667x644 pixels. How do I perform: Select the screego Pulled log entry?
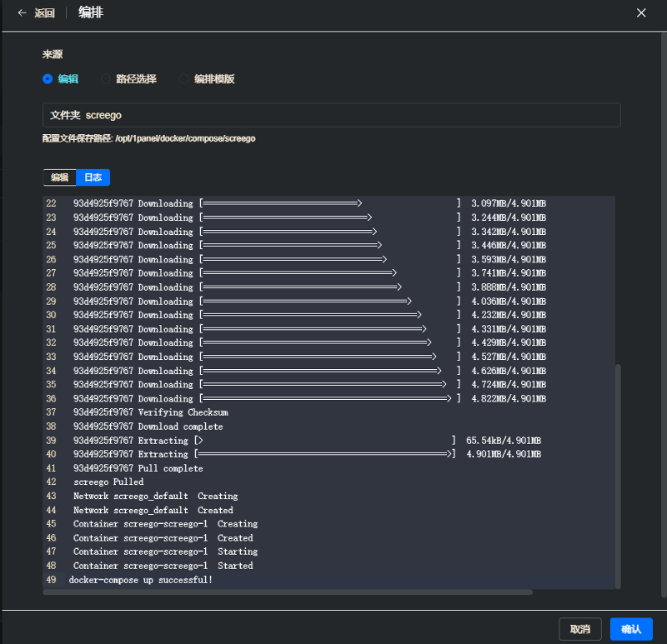pyautogui.click(x=108, y=482)
